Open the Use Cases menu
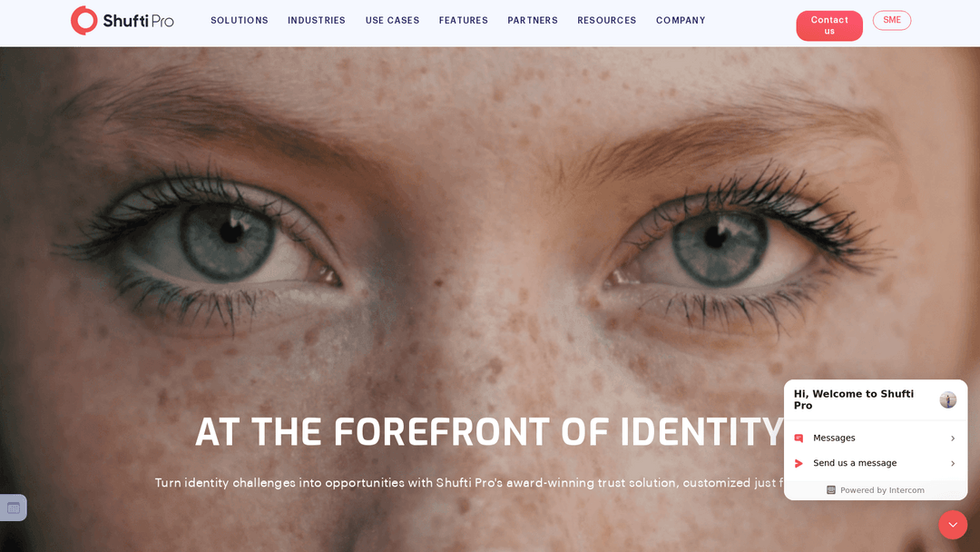Viewport: 980px width, 552px height. click(x=393, y=21)
